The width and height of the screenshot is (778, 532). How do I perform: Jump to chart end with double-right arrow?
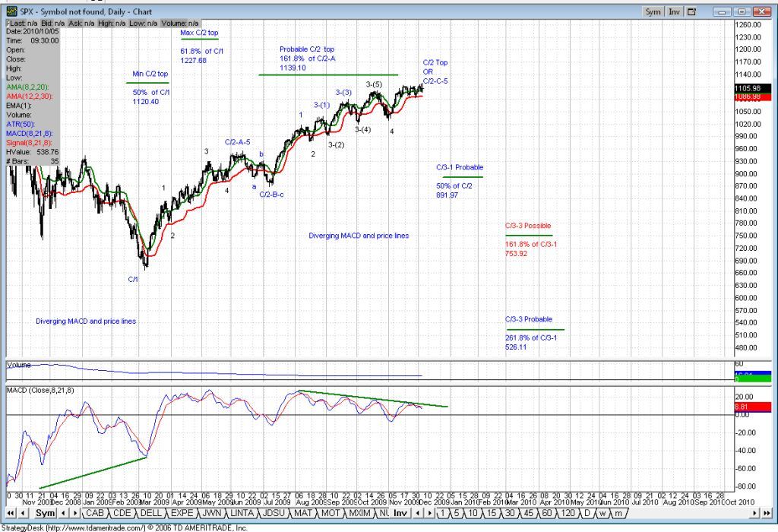click(767, 513)
